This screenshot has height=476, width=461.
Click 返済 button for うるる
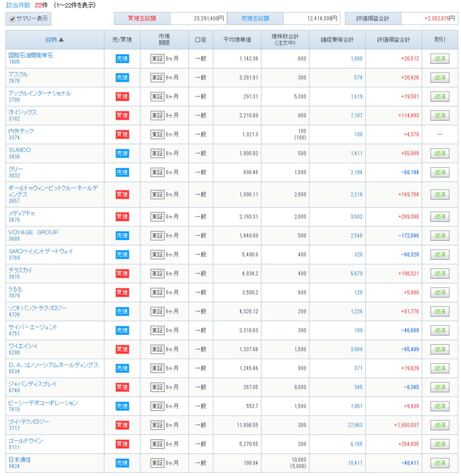[x=440, y=292]
